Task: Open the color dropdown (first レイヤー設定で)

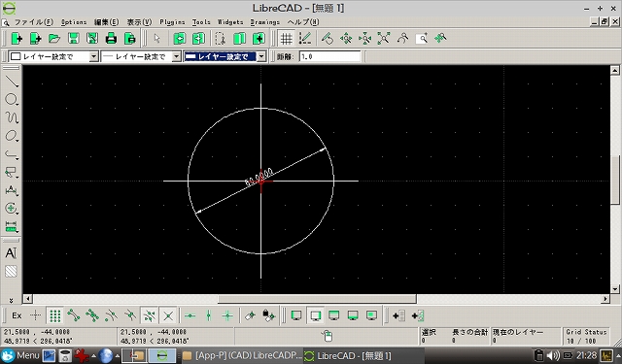Action: (x=53, y=56)
